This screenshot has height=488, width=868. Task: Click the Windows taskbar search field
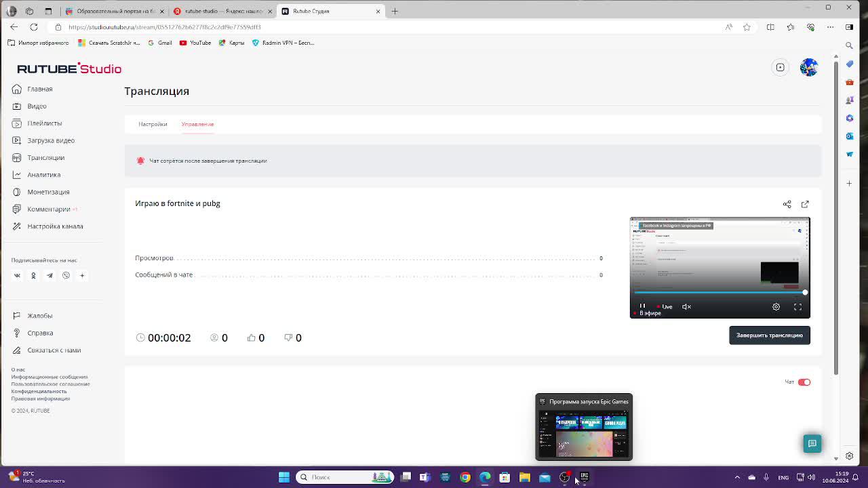point(339,477)
